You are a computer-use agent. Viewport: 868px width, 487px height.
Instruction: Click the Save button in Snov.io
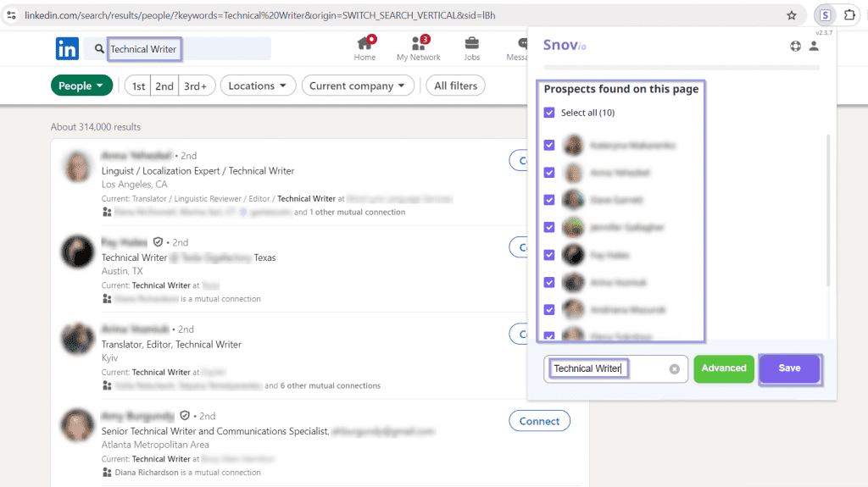coord(789,368)
